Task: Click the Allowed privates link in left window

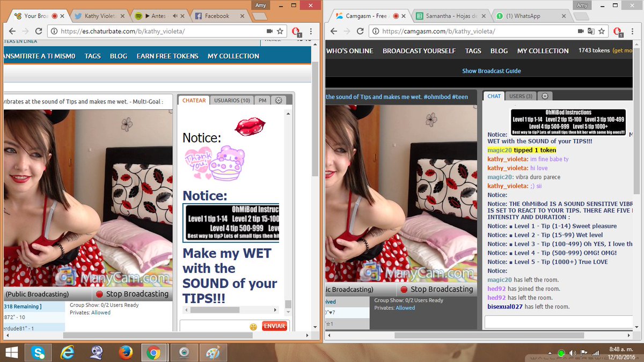Action: [x=101, y=313]
